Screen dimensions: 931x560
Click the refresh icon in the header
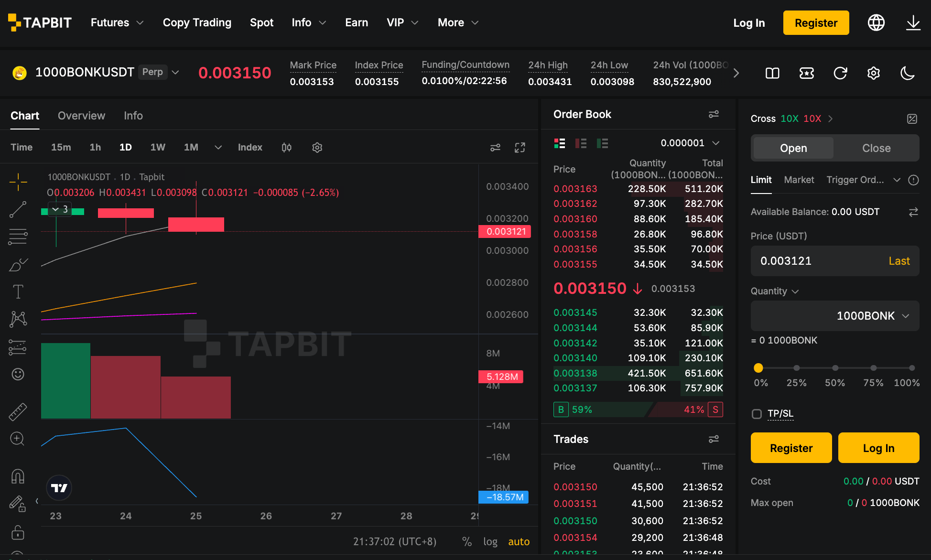(840, 73)
